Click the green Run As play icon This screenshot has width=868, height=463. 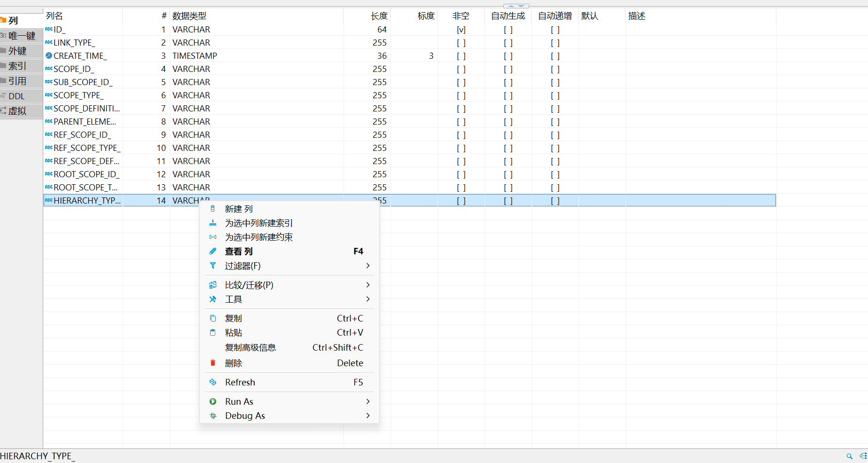click(213, 401)
